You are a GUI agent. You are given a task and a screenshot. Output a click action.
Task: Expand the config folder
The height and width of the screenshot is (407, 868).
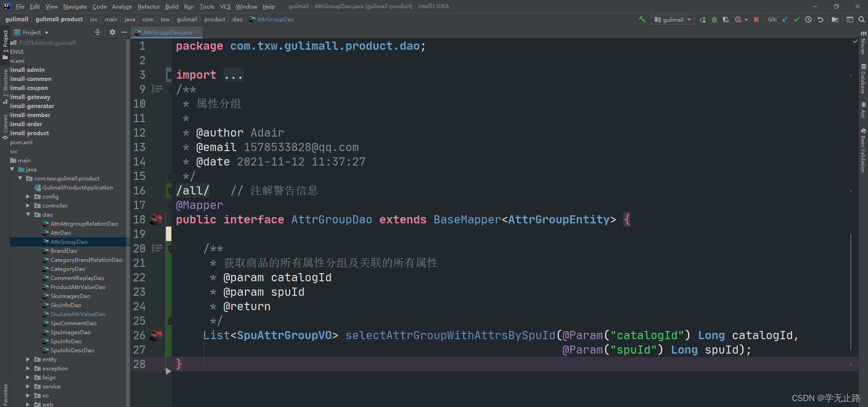(x=28, y=196)
